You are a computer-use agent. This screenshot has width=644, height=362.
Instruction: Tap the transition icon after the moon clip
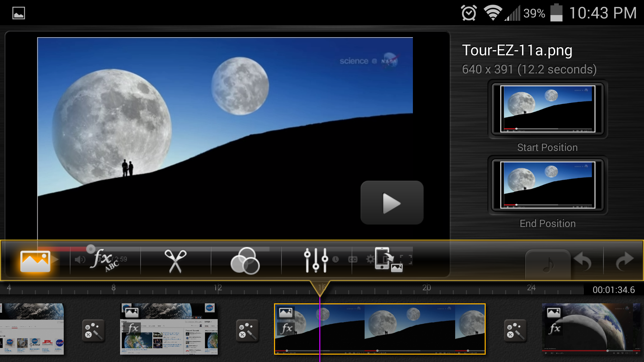pyautogui.click(x=515, y=330)
